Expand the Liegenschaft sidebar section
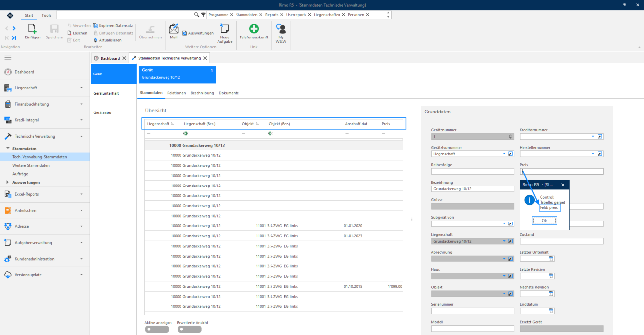This screenshot has height=335, width=644. (45, 88)
